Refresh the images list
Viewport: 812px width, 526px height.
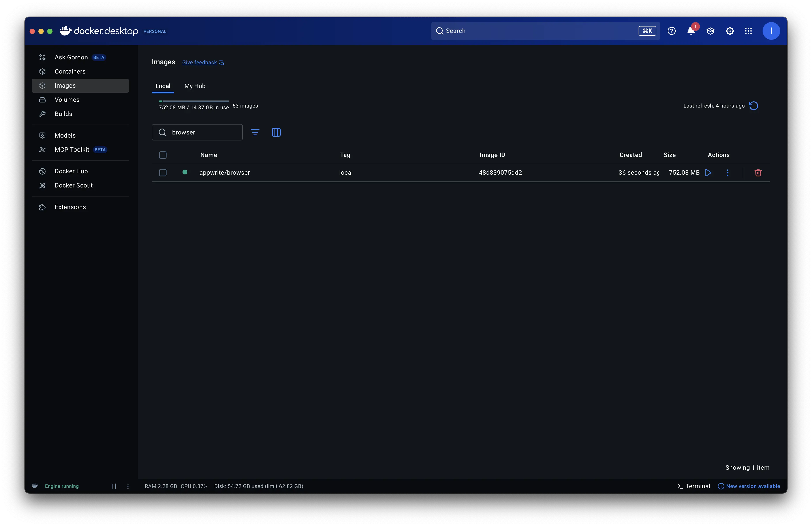coord(754,106)
